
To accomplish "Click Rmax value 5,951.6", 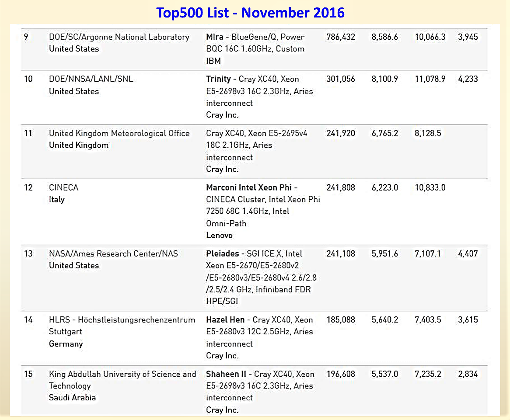I will pos(385,253).
